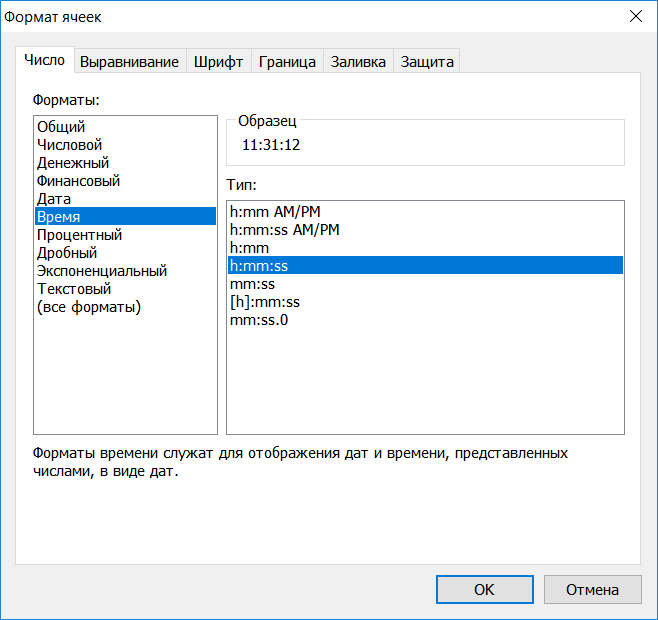Select the Дата format
Image resolution: width=658 pixels, height=620 pixels.
pyautogui.click(x=125, y=199)
